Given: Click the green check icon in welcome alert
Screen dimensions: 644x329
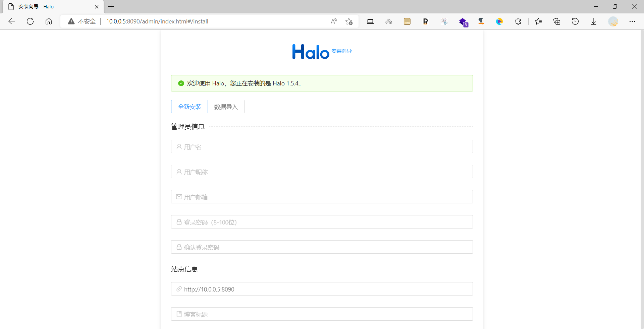Looking at the screenshot, I should 181,83.
